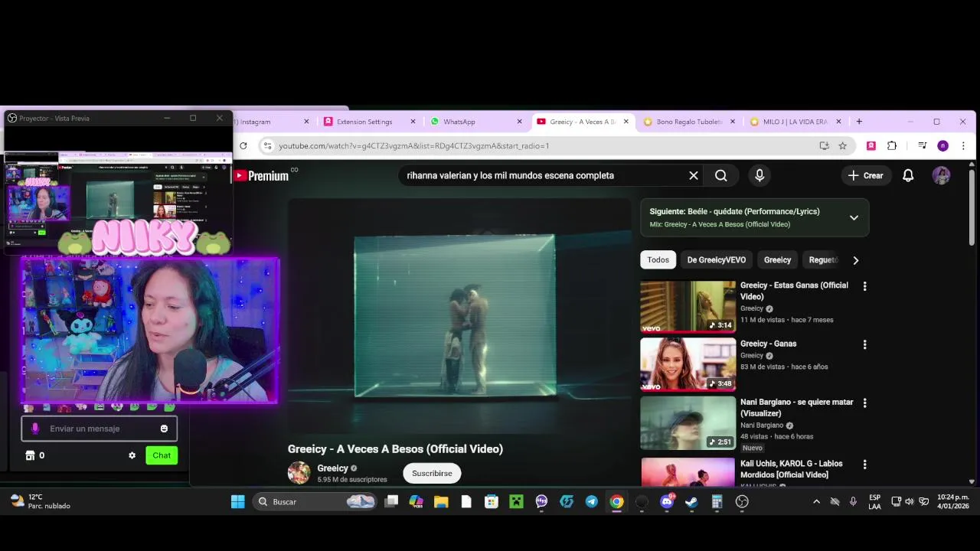Open Telegram from the taskbar

591,502
